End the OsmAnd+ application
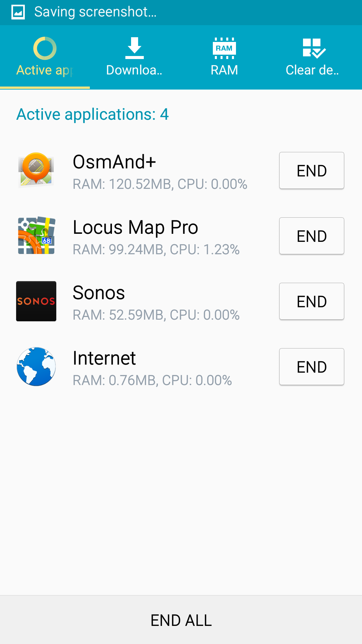The height and width of the screenshot is (644, 362). tap(311, 170)
